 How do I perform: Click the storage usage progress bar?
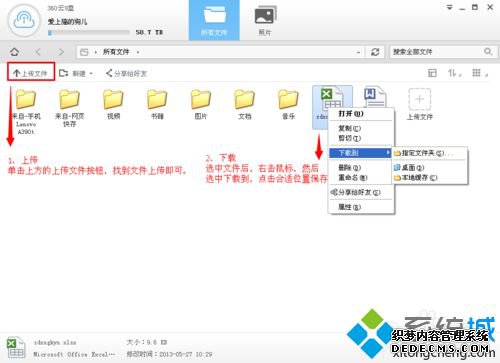pos(89,32)
